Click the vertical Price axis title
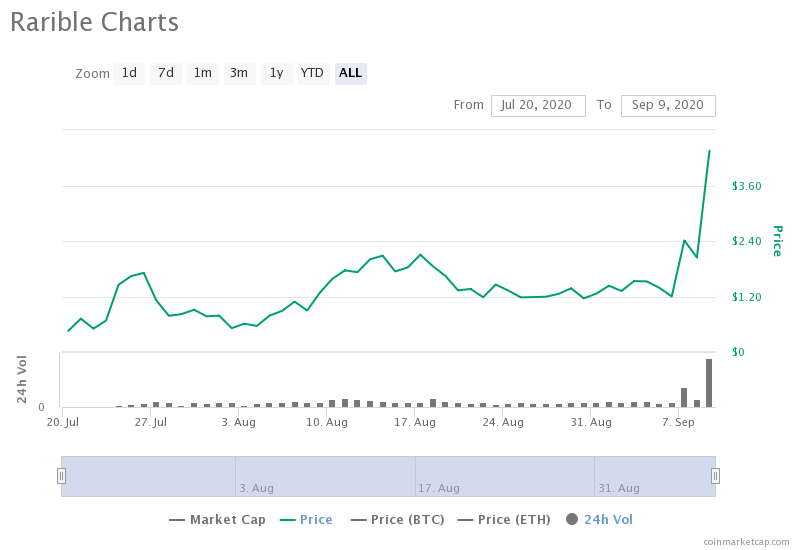The image size is (800, 550). click(x=777, y=241)
